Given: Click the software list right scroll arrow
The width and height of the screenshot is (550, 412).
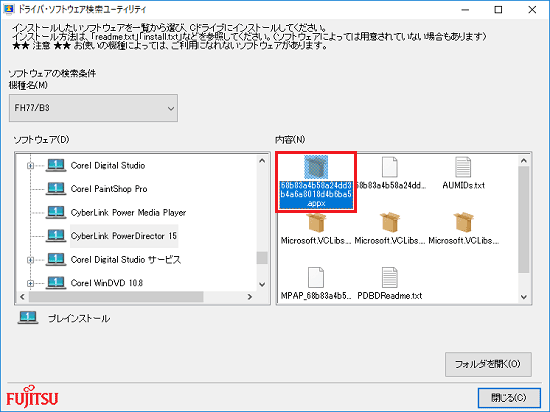Looking at the screenshot, I should pyautogui.click(x=250, y=297).
